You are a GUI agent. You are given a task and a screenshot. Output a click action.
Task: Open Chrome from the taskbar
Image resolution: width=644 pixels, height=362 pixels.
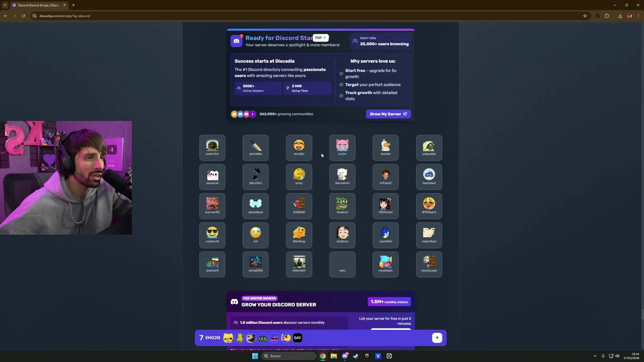point(323,356)
